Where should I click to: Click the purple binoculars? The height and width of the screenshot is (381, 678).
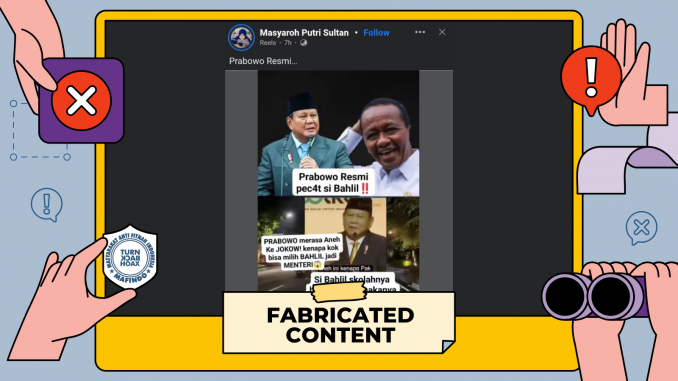[595, 296]
